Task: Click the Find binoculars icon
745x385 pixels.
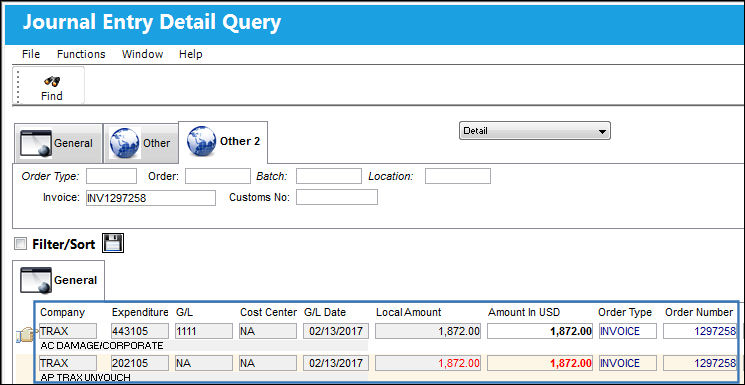Action: 52,80
